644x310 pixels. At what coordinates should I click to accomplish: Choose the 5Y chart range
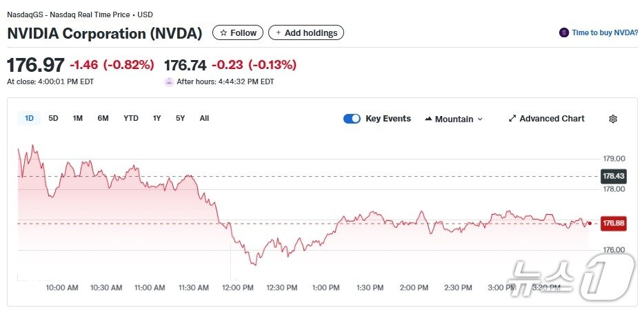coord(180,118)
